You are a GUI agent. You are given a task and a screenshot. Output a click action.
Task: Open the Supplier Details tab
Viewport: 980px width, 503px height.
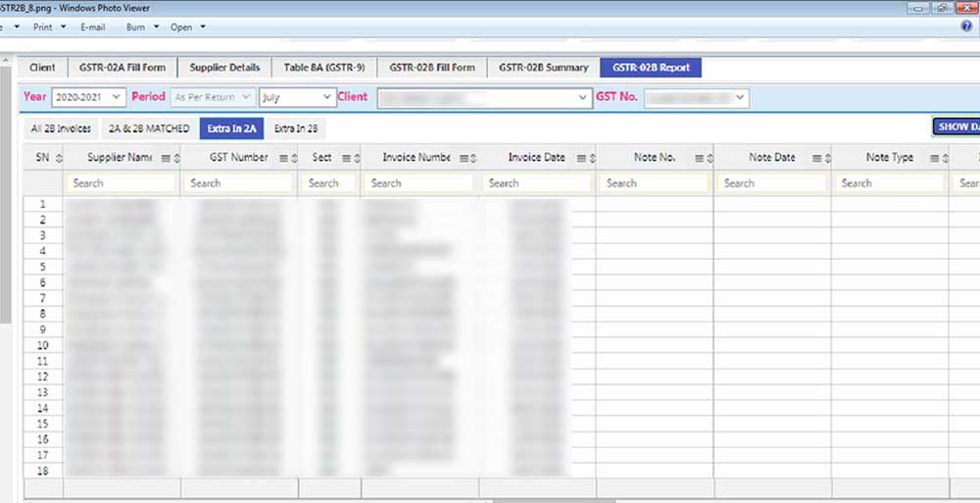click(x=224, y=68)
